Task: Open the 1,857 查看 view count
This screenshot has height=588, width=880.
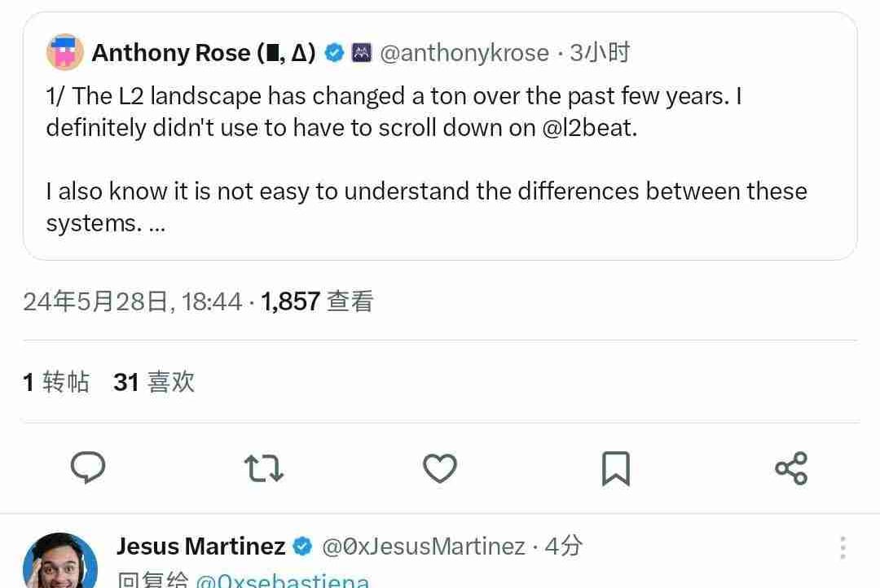Action: point(317,302)
